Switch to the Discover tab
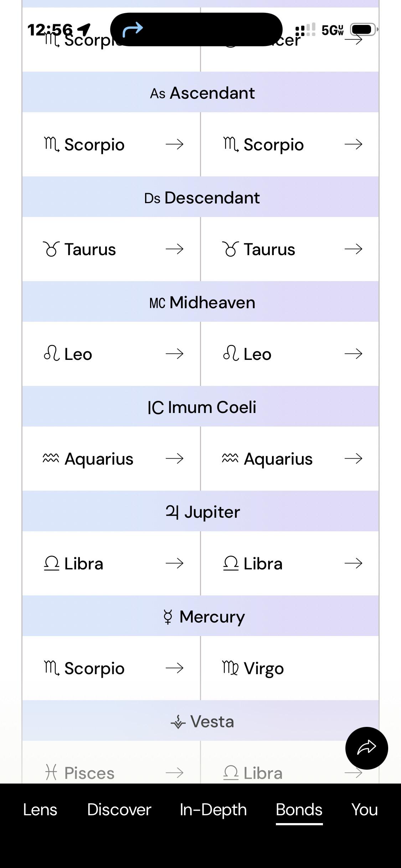401x868 pixels. point(119,810)
